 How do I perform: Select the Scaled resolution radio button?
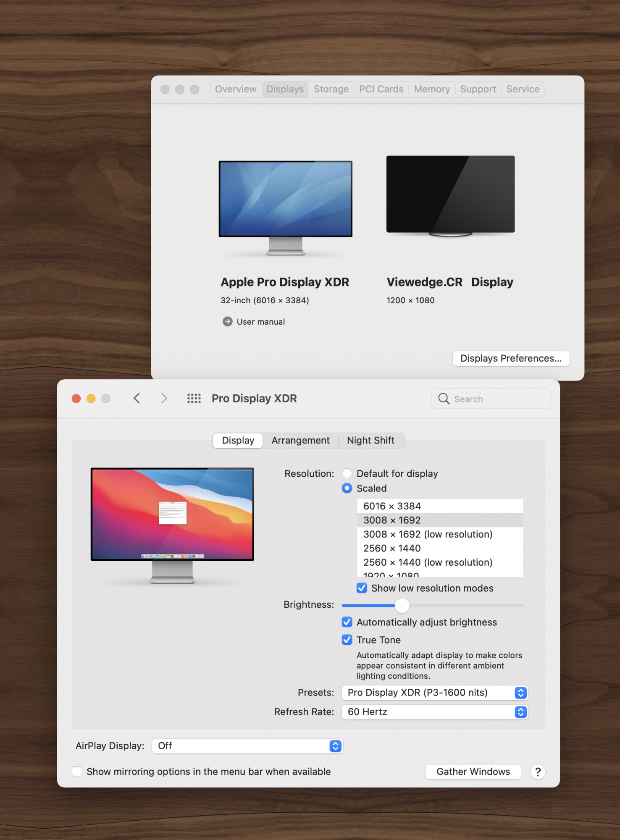point(347,488)
